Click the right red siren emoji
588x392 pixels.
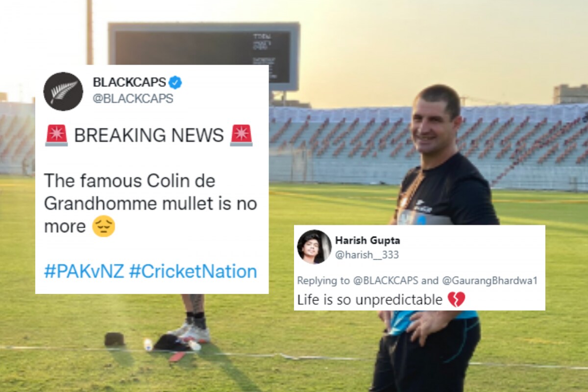(x=241, y=135)
